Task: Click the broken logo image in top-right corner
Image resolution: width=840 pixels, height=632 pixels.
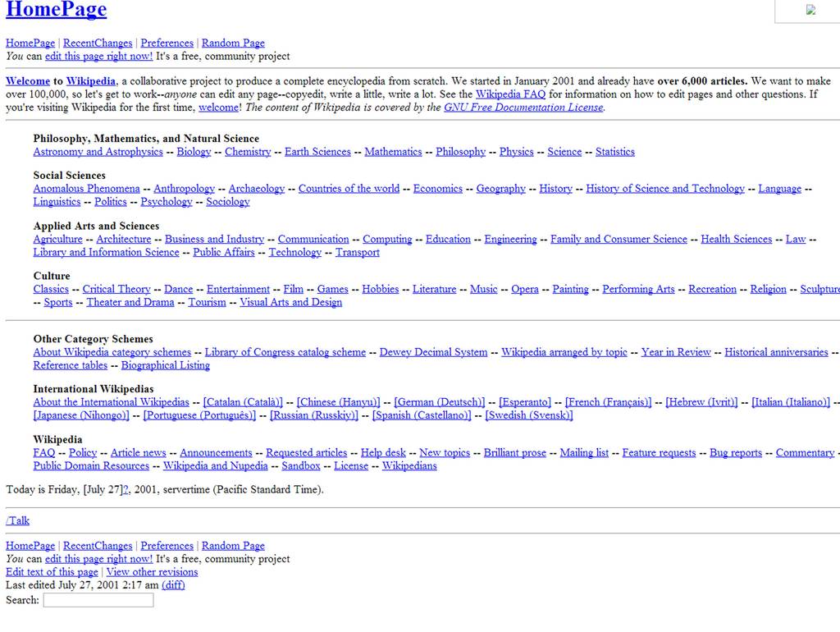Action: pyautogui.click(x=810, y=11)
